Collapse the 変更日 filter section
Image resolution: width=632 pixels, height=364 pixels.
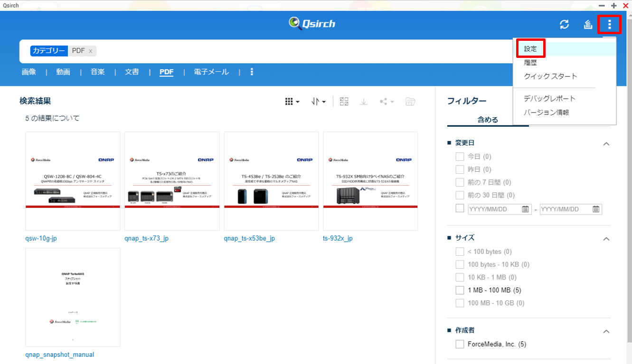[x=606, y=144]
